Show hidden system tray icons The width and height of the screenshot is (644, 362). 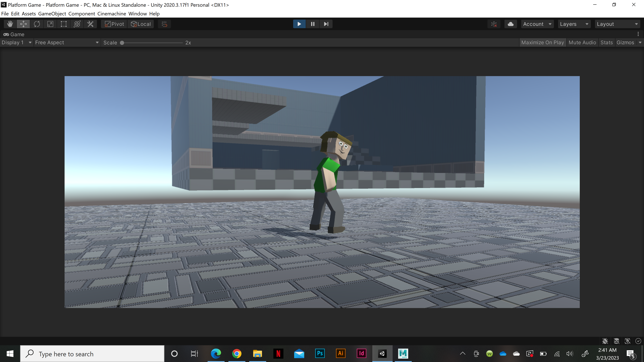click(463, 353)
